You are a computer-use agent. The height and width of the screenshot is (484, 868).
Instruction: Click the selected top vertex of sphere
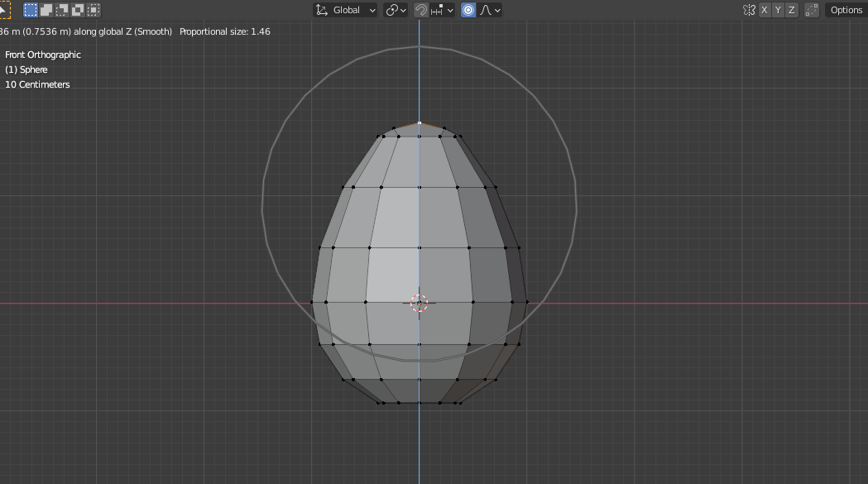coord(419,123)
